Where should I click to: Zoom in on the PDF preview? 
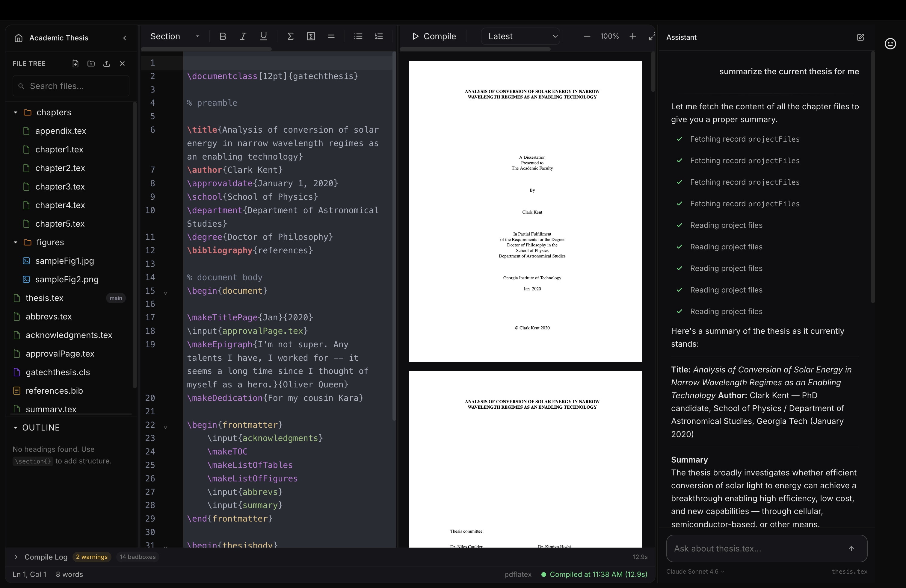632,36
